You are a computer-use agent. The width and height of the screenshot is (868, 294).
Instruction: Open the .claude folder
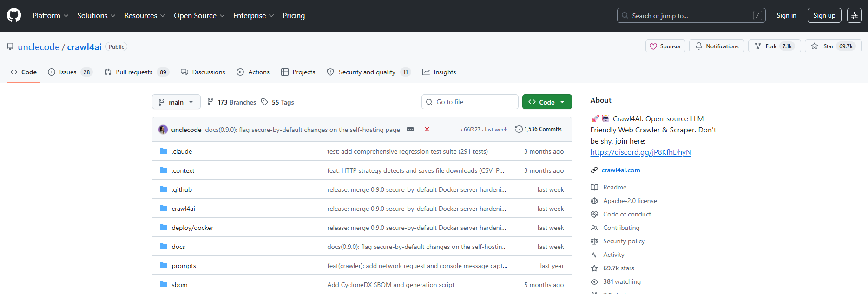pos(182,151)
